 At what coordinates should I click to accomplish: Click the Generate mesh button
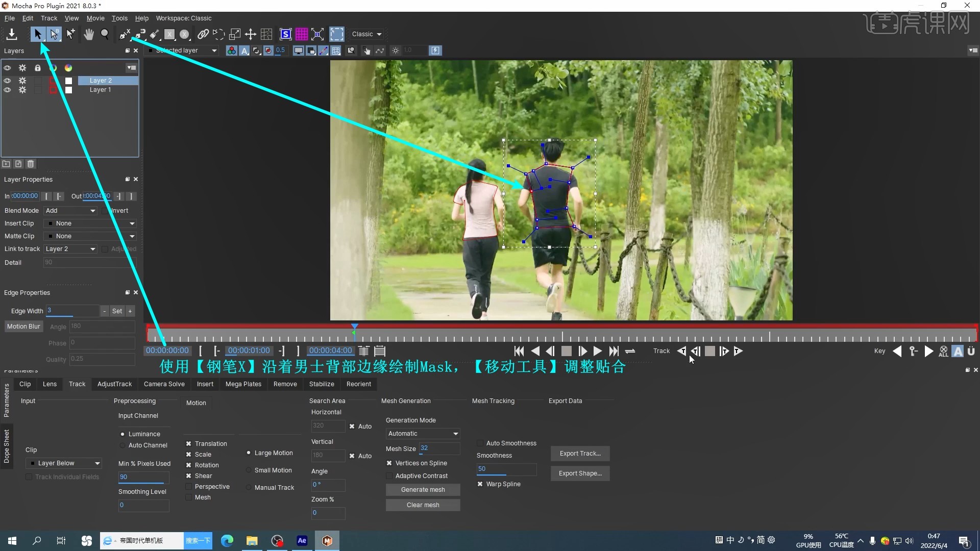coord(423,490)
